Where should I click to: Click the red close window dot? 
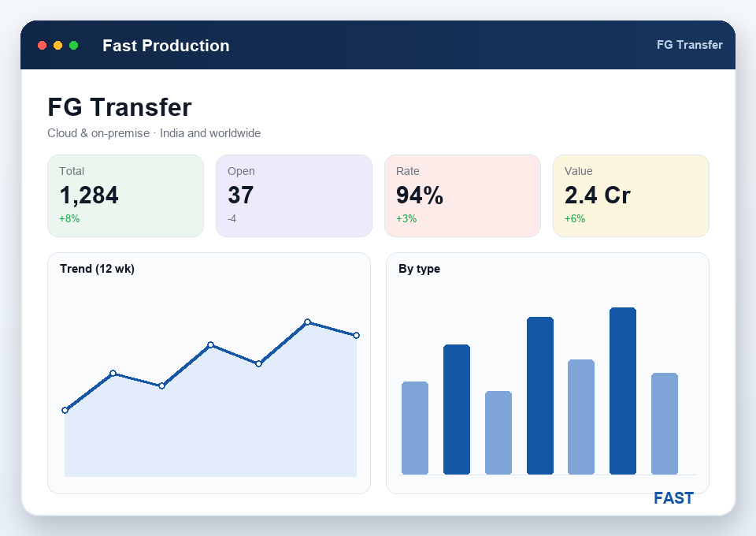click(42, 46)
